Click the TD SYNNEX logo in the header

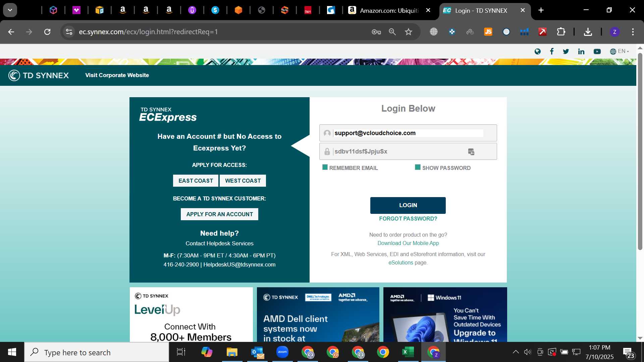tap(39, 75)
